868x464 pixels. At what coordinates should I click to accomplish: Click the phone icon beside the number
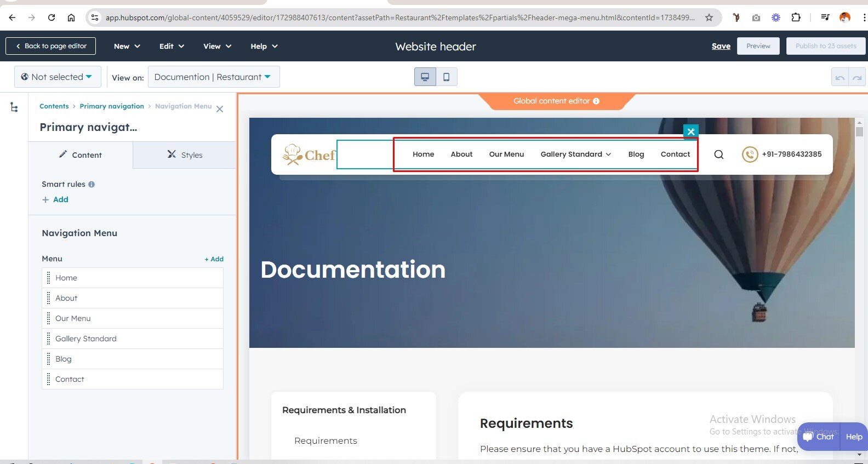[x=750, y=154]
